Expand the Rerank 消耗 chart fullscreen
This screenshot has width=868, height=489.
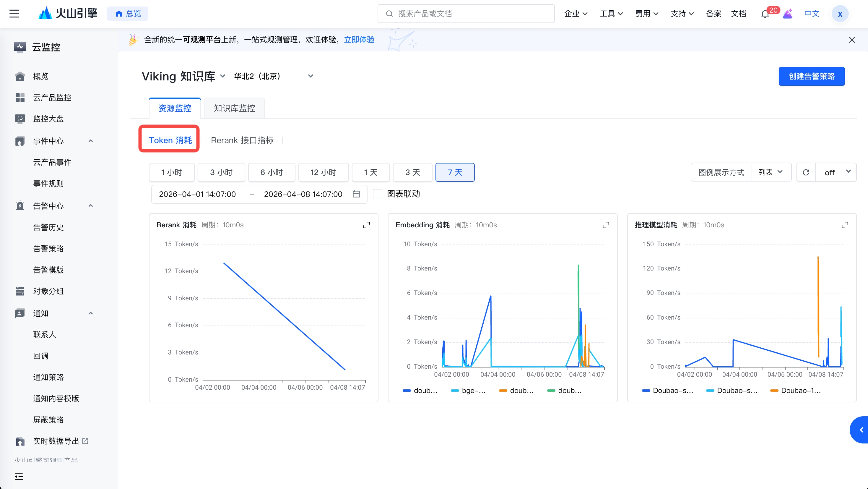(x=367, y=225)
